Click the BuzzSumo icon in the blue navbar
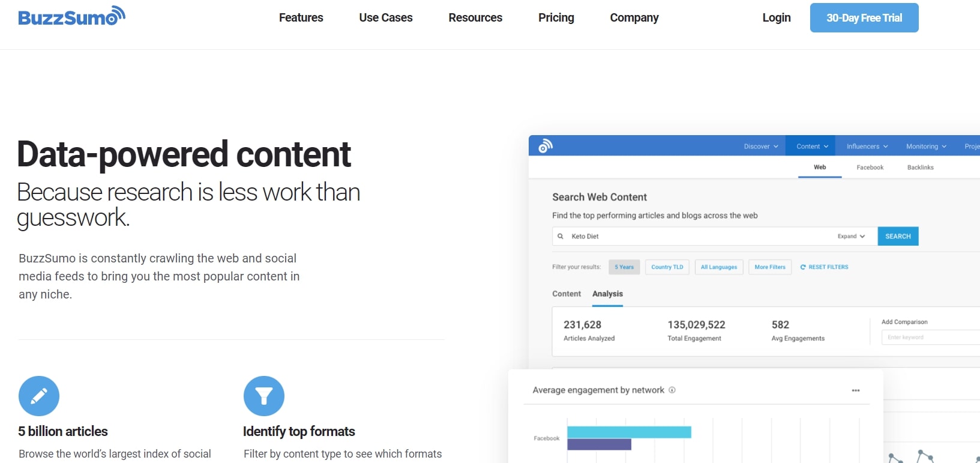The image size is (980, 463). (x=544, y=145)
